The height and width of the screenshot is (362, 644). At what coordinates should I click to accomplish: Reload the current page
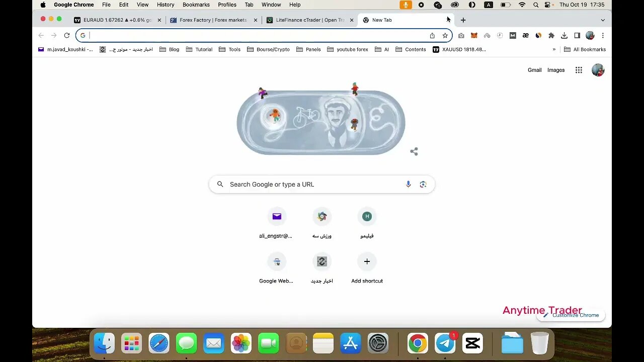[x=66, y=36]
